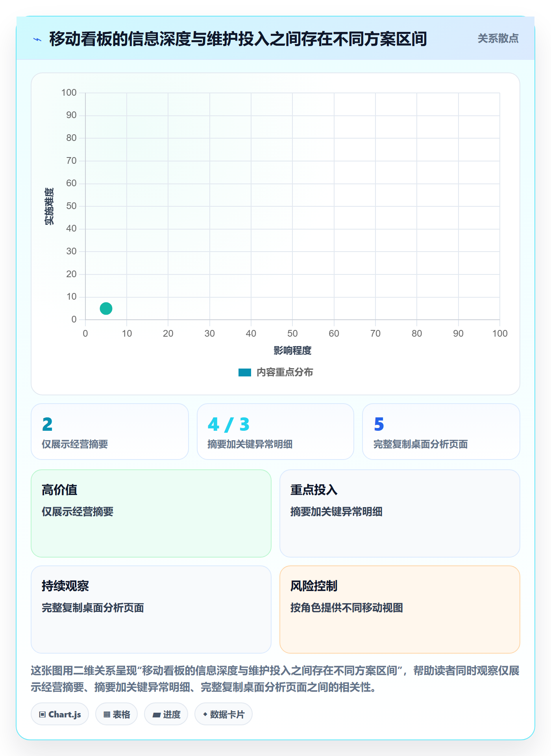
Task: Click the main title 移动看板的信息深度与维护投入
Action: (x=238, y=39)
